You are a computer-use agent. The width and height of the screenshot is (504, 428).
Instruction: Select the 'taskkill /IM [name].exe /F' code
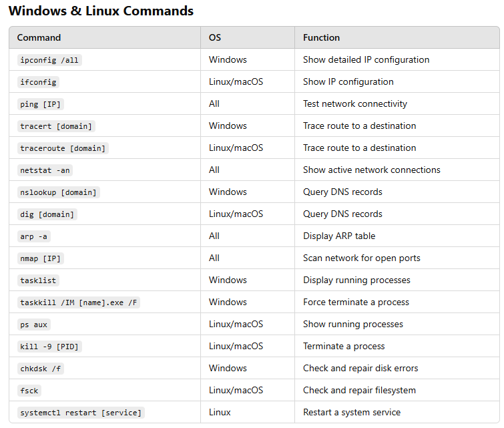(79, 302)
